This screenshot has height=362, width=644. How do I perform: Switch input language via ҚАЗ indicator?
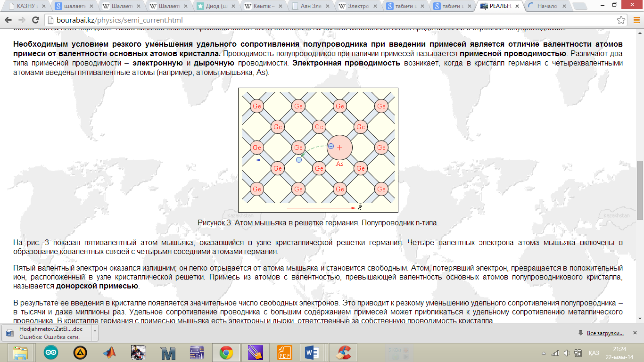pyautogui.click(x=594, y=353)
